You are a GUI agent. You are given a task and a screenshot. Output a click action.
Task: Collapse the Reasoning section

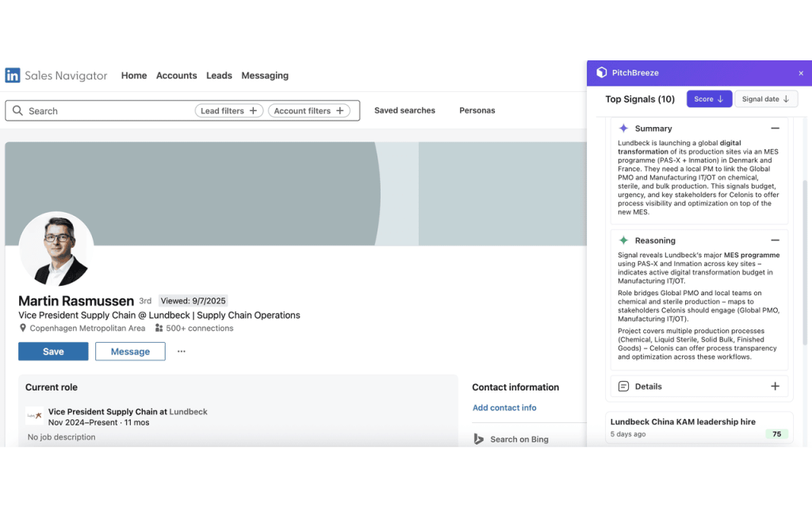pyautogui.click(x=775, y=240)
